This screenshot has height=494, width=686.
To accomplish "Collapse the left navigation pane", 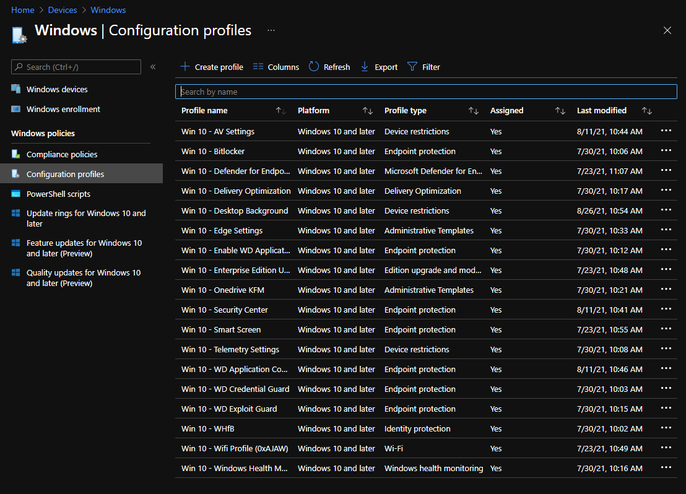I will (153, 67).
